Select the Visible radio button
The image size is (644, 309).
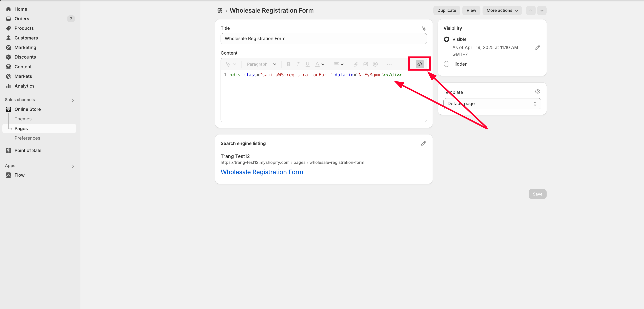click(x=446, y=39)
